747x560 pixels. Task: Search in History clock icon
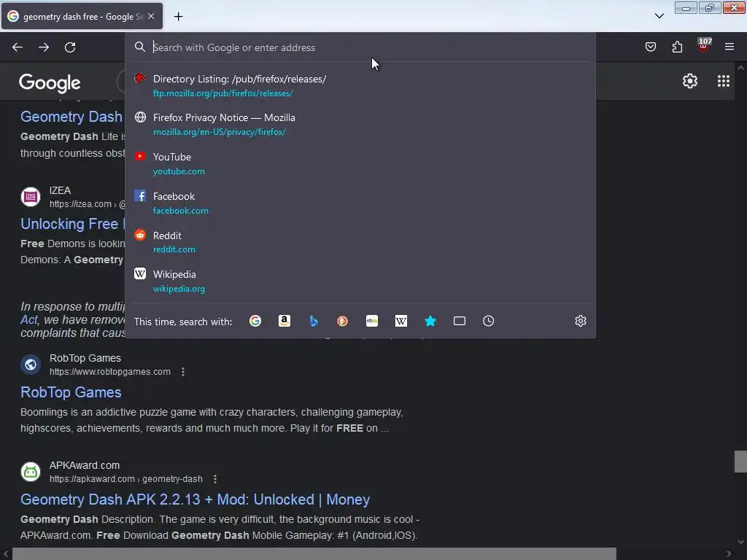(x=488, y=321)
